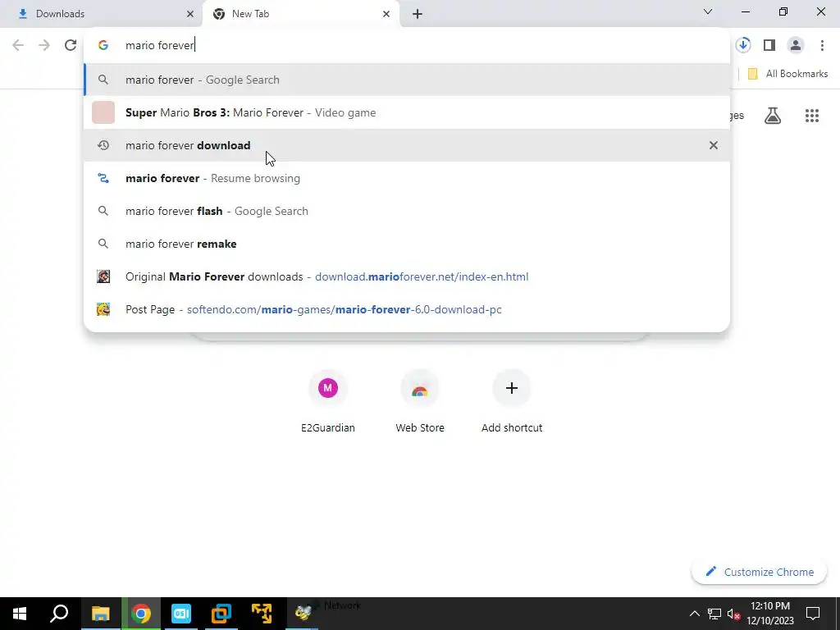
Task: Select 'Super Mario Bros 3: Mario Forever' suggestion
Action: coord(407,112)
